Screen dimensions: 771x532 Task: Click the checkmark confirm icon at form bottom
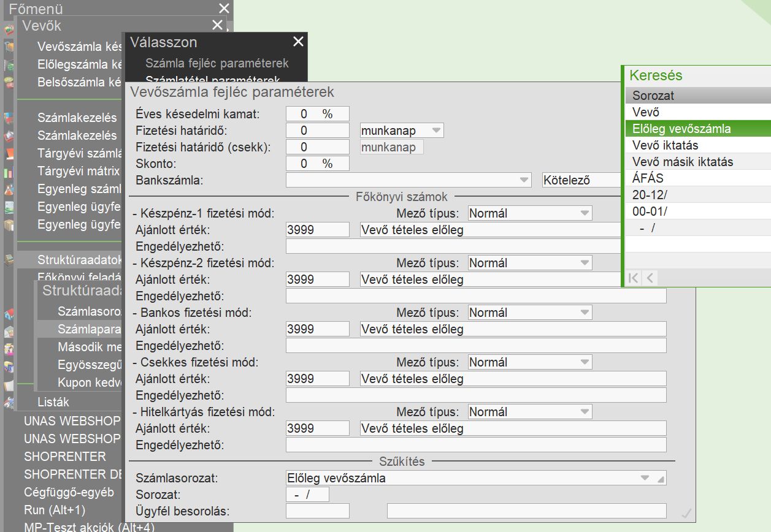686,513
